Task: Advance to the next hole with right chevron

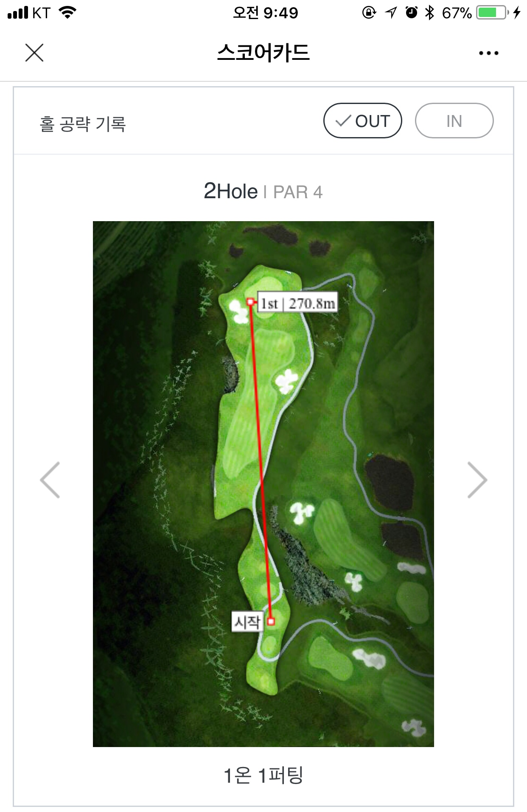Action: 477,480
